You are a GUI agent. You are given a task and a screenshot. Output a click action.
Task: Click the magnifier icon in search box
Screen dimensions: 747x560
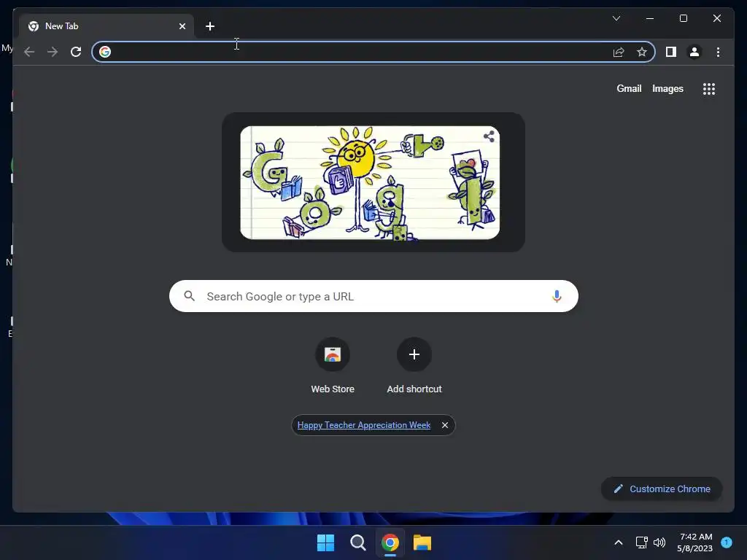pos(189,296)
